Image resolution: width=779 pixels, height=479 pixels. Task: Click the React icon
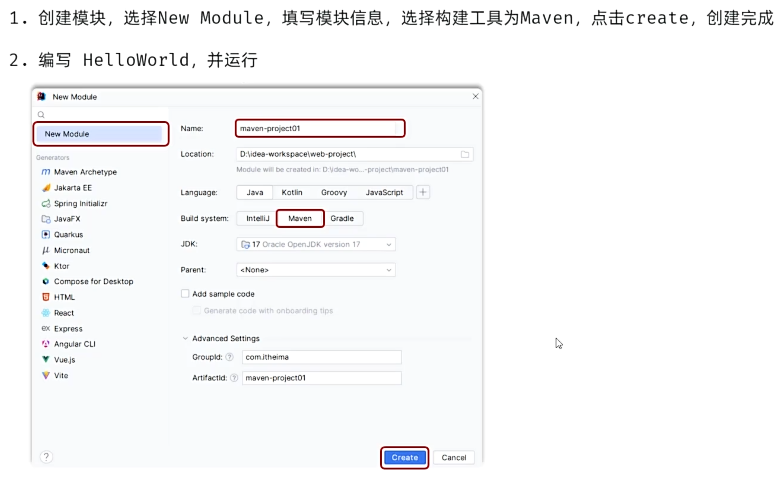click(x=46, y=313)
